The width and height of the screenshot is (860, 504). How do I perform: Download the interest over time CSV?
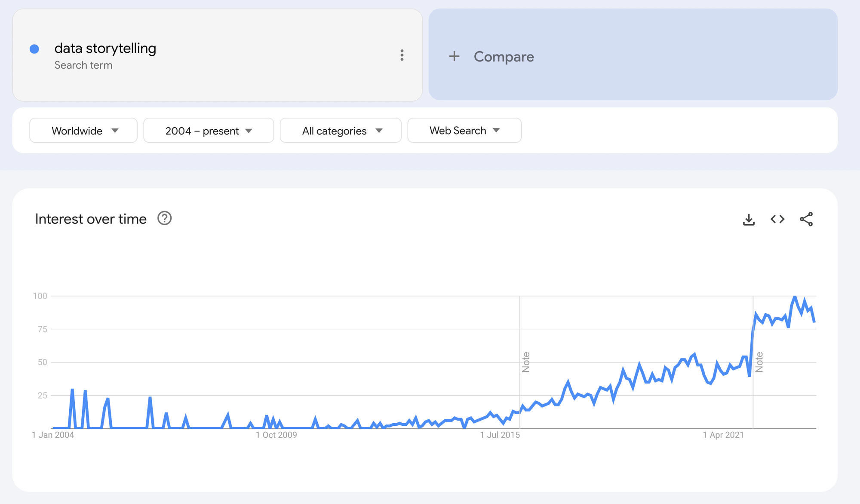(749, 220)
